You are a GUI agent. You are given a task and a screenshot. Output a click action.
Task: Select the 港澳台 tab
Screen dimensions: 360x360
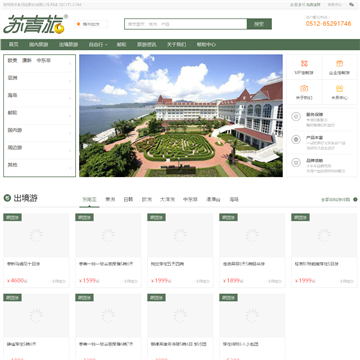tap(213, 200)
